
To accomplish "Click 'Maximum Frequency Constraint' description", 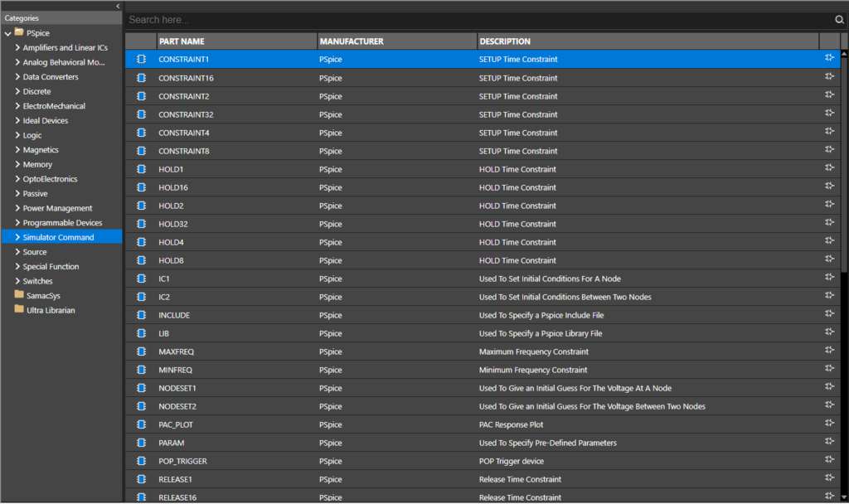I will 533,351.
